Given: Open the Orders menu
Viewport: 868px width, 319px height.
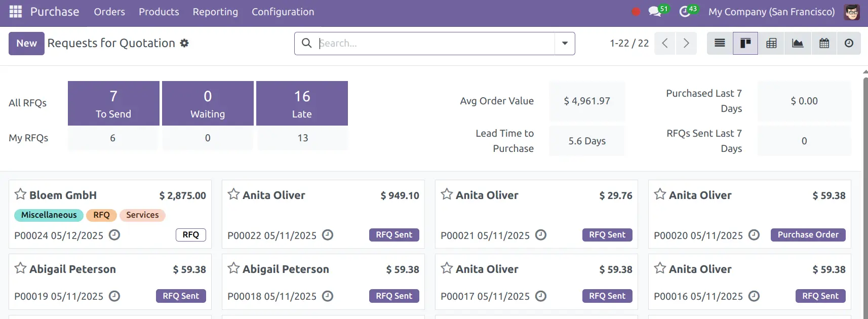Looking at the screenshot, I should point(109,12).
